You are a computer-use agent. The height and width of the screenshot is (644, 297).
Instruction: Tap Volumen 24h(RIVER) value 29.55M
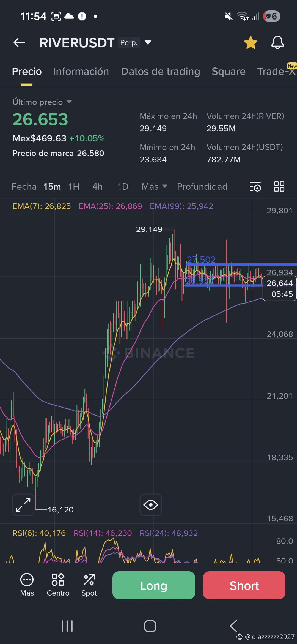221,128
